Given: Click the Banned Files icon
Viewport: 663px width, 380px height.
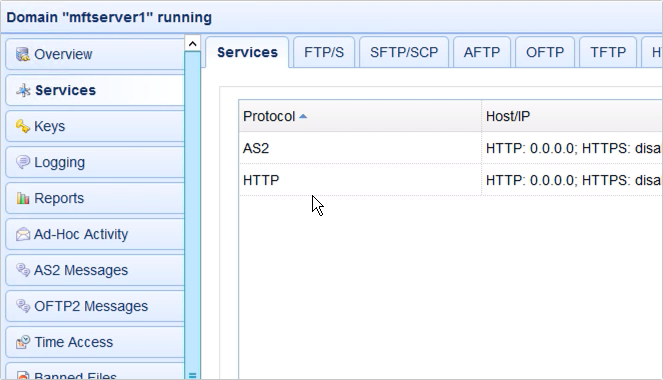Looking at the screenshot, I should (23, 375).
